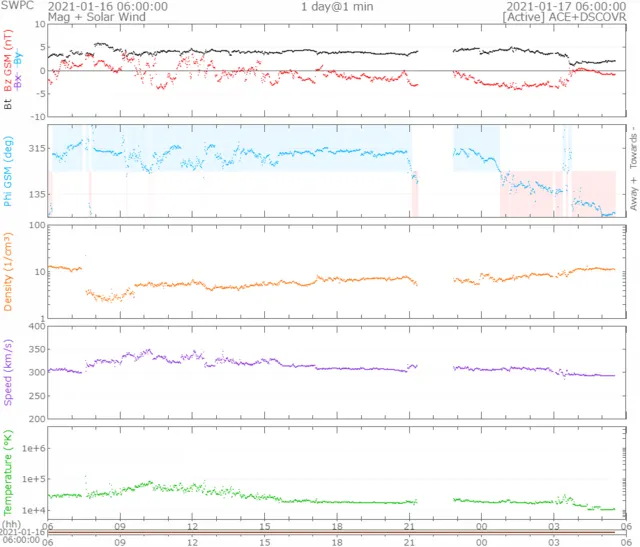Click the 100 tick on density axis
The width and height of the screenshot is (640, 547).
tap(38, 226)
